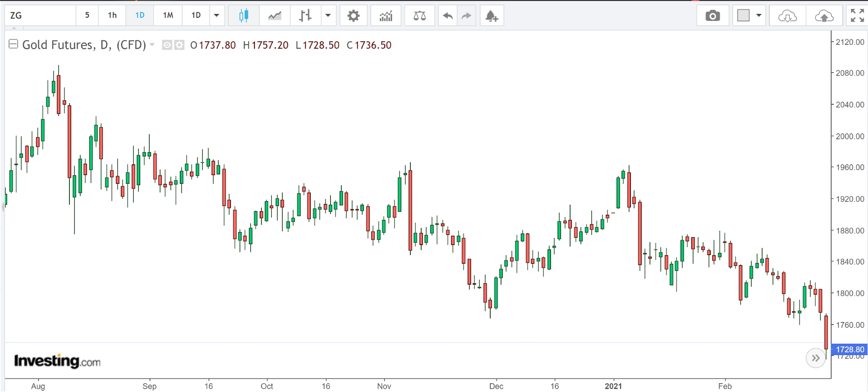This screenshot has height=392, width=868.
Task: Open Gold Futures title dropdown arrow
Action: coord(152,44)
